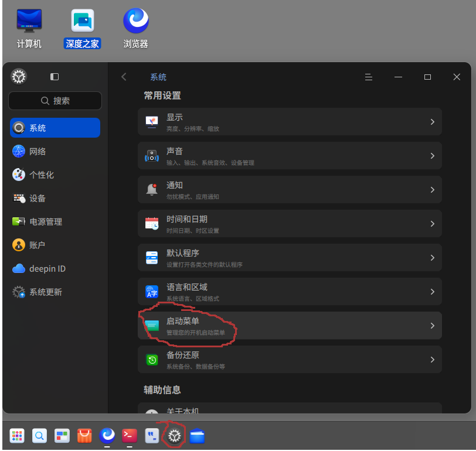Toggle the sidebar with the panel icon

(55, 77)
